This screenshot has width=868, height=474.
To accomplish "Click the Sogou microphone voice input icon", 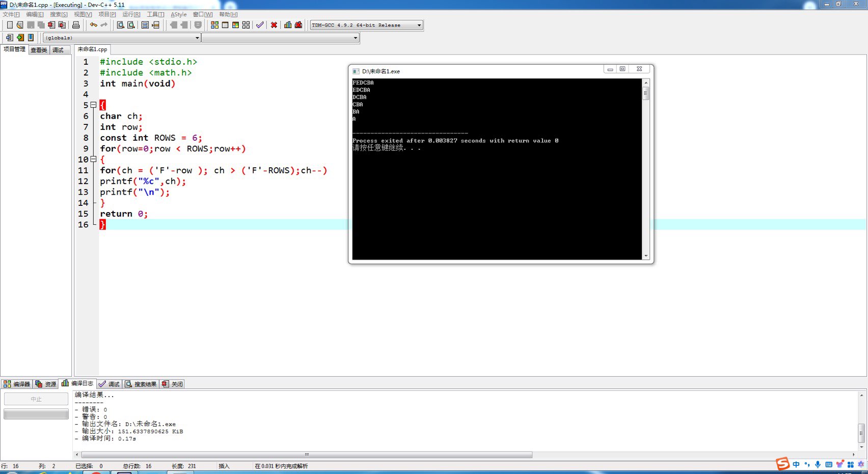I will coord(818,464).
